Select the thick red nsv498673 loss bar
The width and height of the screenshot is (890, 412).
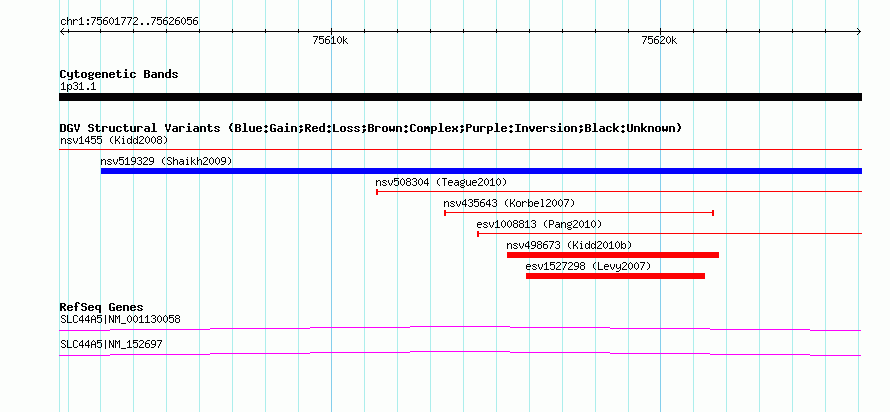pyautogui.click(x=613, y=255)
